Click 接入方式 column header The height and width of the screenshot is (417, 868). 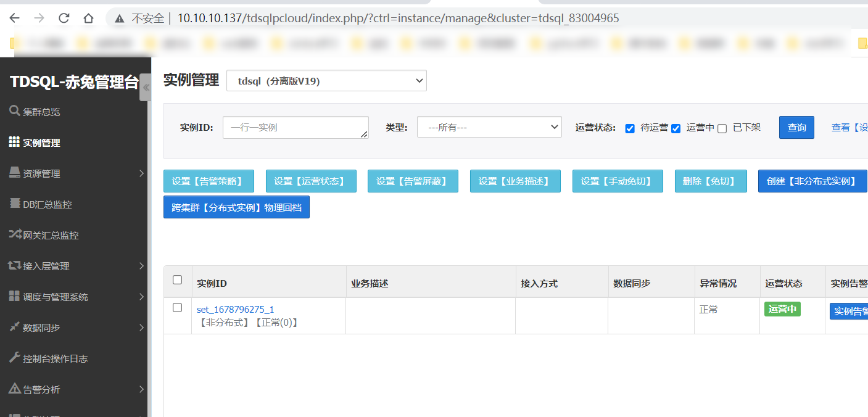tap(539, 283)
